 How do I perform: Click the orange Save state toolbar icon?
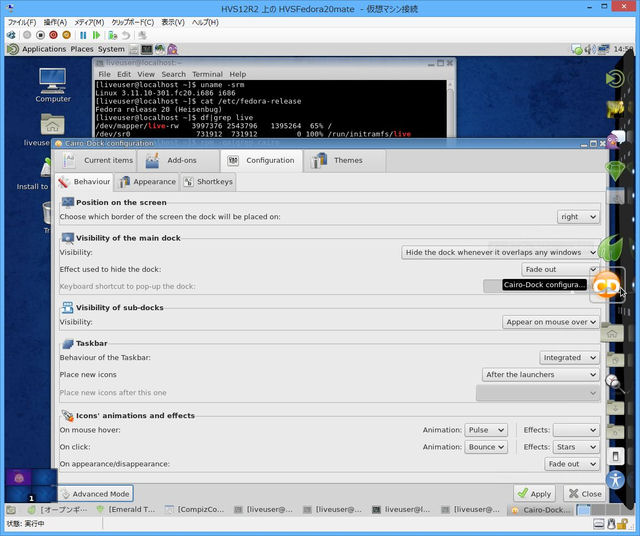[x=67, y=35]
